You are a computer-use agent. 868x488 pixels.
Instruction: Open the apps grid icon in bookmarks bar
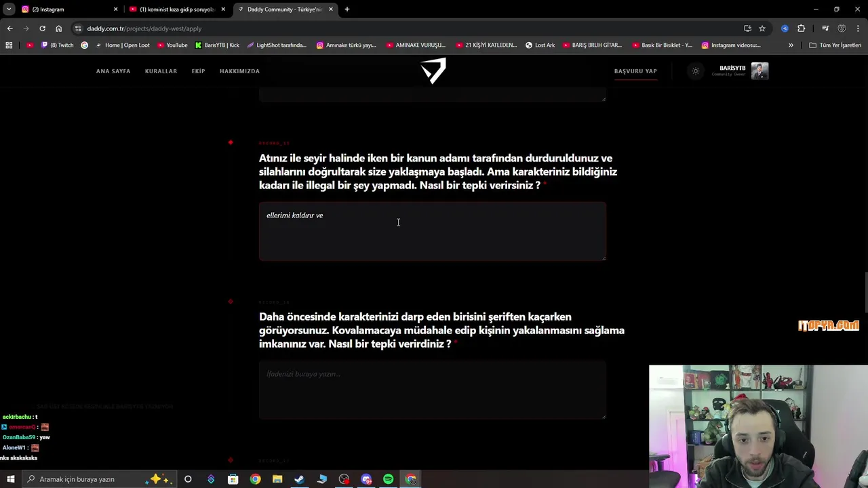click(9, 45)
